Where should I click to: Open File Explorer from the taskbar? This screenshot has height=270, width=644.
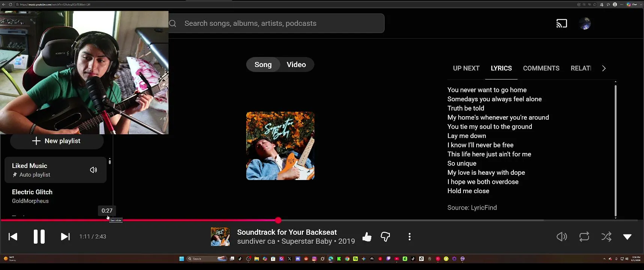point(257,259)
